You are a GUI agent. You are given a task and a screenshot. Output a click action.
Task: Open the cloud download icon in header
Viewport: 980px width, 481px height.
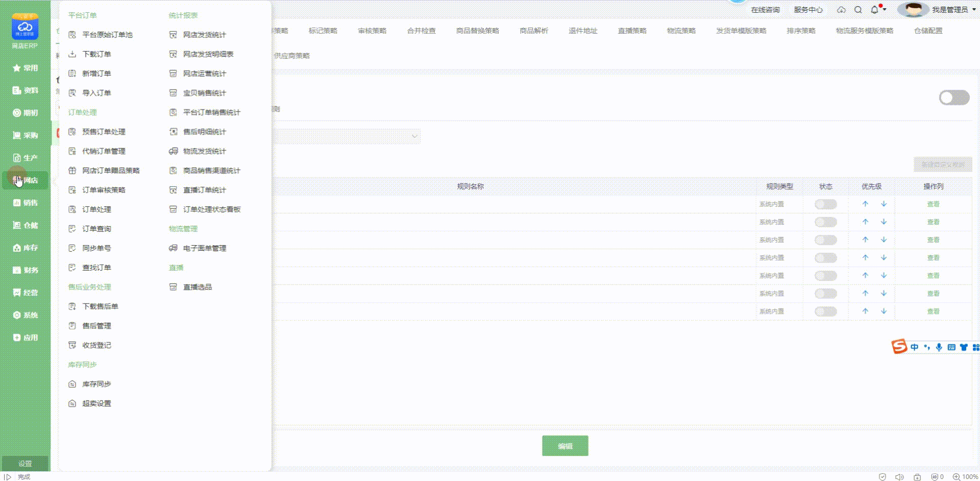pos(841,10)
